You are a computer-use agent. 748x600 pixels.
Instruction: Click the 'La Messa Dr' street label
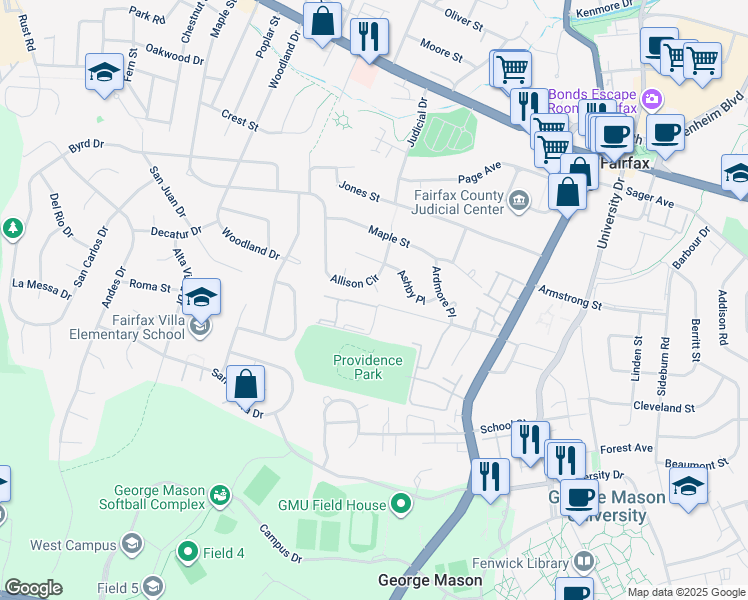tap(42, 289)
